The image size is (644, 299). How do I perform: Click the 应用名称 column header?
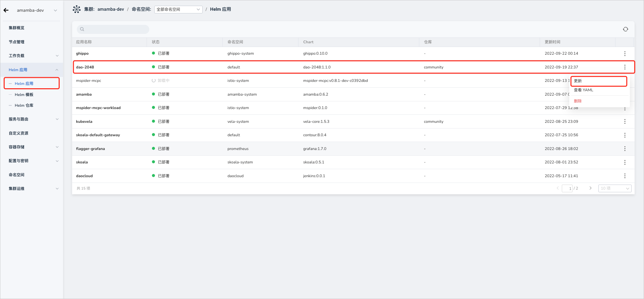84,42
